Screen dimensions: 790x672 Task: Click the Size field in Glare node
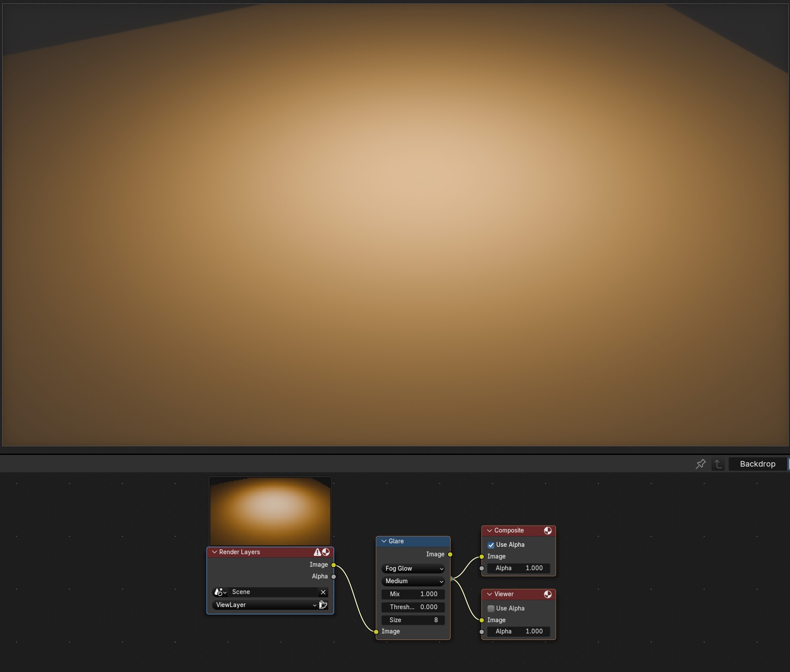(413, 620)
